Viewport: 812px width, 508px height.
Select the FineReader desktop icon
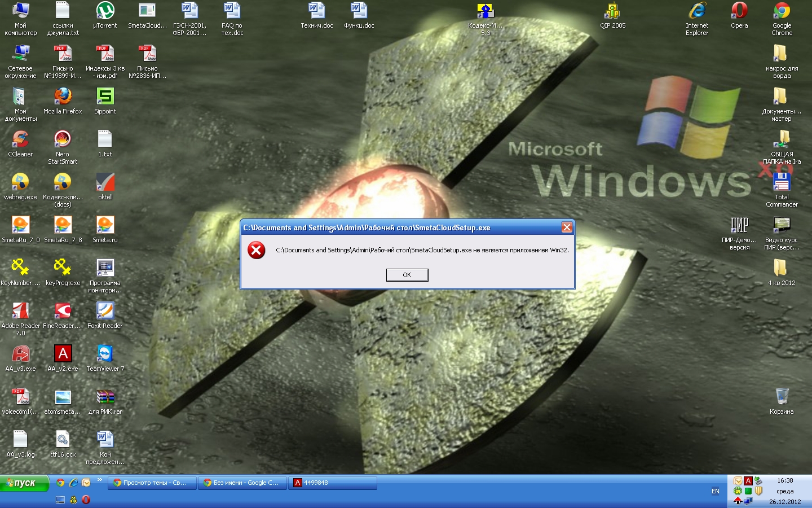(63, 316)
